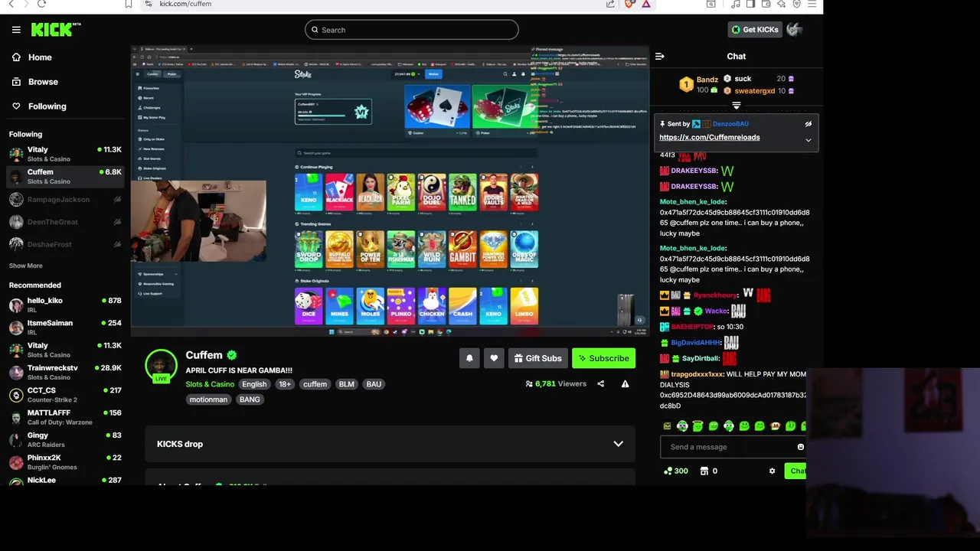Open Following in the sidebar
Viewport: 980px width, 551px height.
tap(47, 106)
